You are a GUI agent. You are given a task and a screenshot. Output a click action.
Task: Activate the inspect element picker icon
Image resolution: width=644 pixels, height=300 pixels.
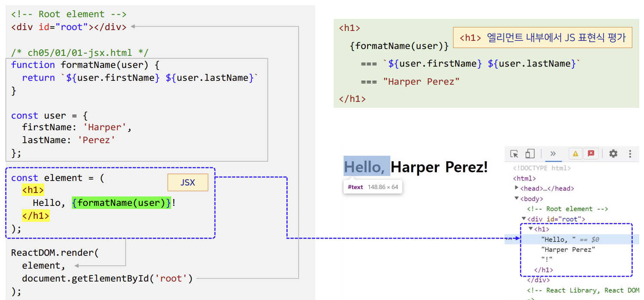514,154
